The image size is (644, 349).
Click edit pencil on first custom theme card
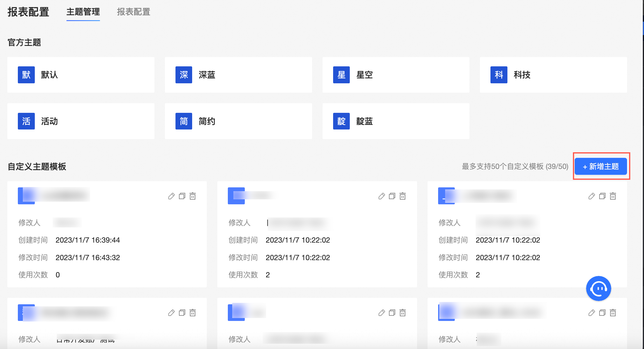[x=171, y=196]
